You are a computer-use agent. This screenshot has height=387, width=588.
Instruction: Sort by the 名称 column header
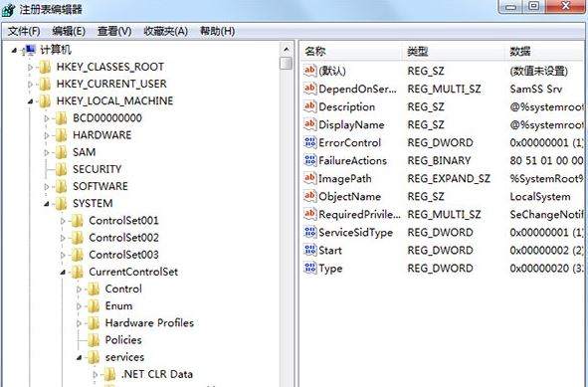pos(351,51)
